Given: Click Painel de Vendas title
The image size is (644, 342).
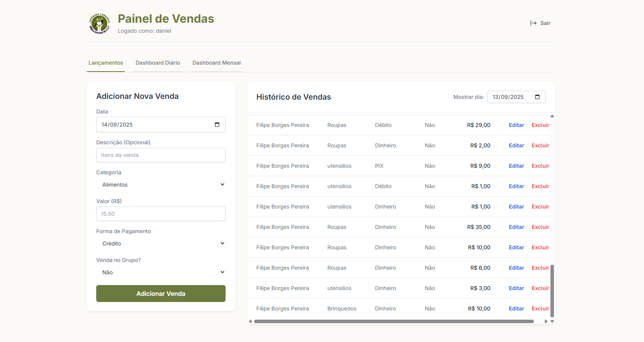Looking at the screenshot, I should click(x=166, y=18).
